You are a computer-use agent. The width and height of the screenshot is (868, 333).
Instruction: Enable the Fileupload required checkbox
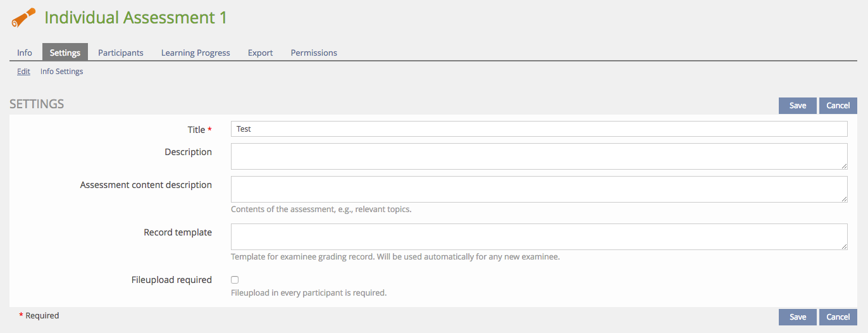[235, 280]
